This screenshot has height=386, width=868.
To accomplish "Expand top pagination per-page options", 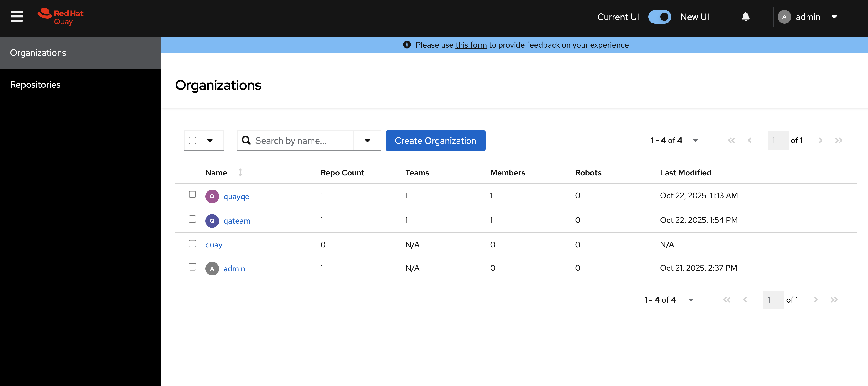I will [695, 141].
